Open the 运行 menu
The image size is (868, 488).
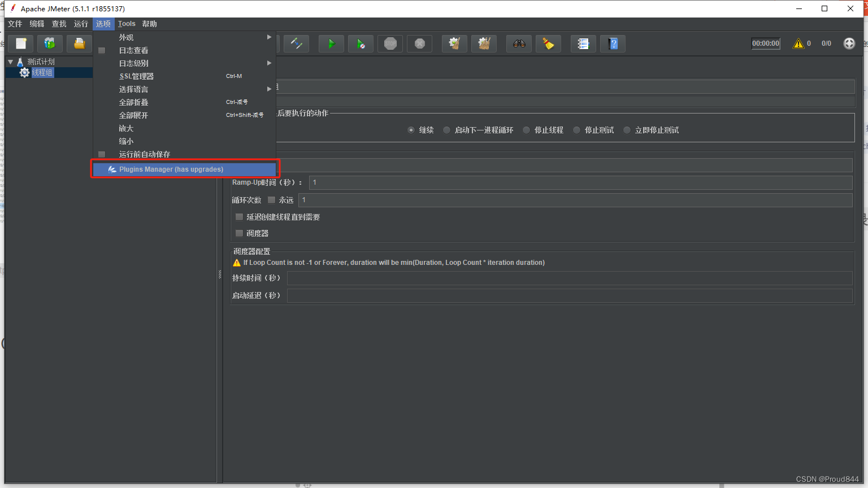pos(81,24)
